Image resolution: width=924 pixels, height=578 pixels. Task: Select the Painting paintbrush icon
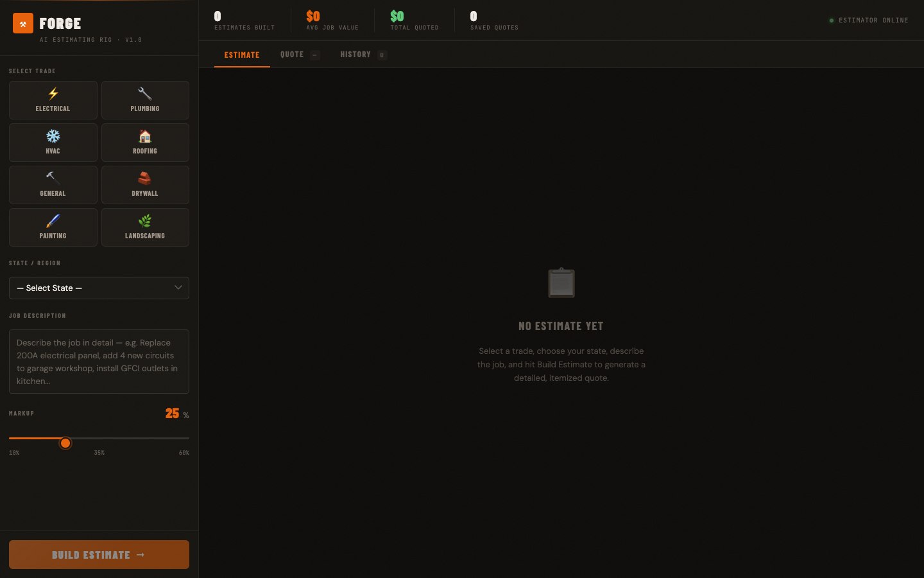53,220
